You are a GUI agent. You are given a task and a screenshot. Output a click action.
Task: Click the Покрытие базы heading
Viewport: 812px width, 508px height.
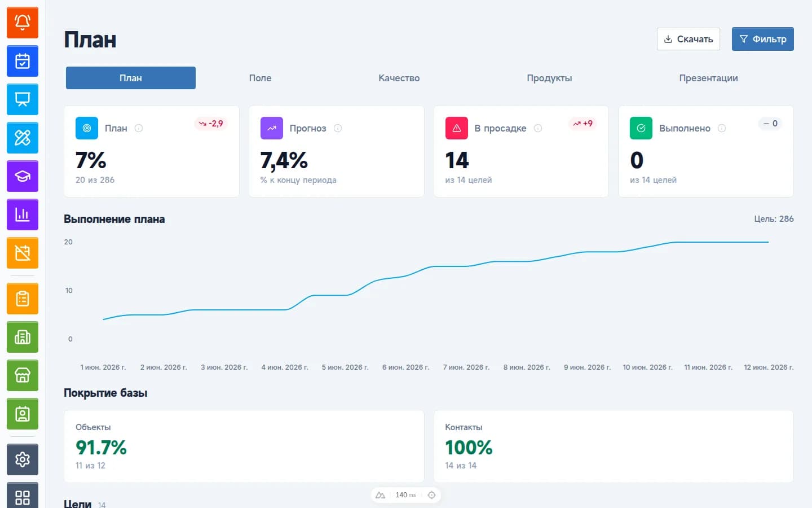point(105,393)
